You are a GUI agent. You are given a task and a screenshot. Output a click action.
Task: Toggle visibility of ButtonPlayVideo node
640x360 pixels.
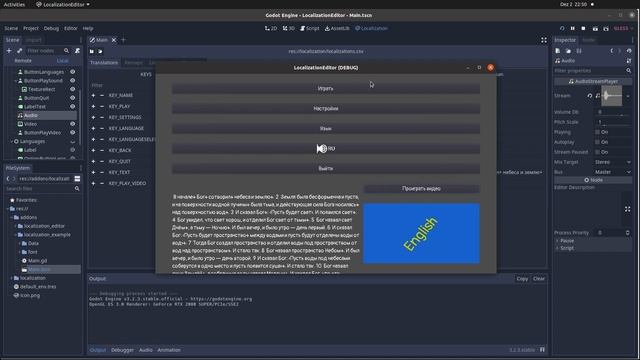pyautogui.click(x=73, y=133)
